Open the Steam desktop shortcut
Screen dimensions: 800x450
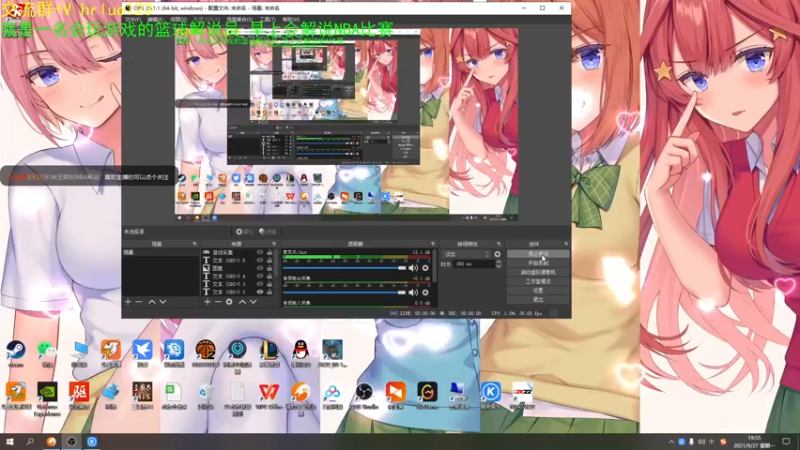(15, 351)
